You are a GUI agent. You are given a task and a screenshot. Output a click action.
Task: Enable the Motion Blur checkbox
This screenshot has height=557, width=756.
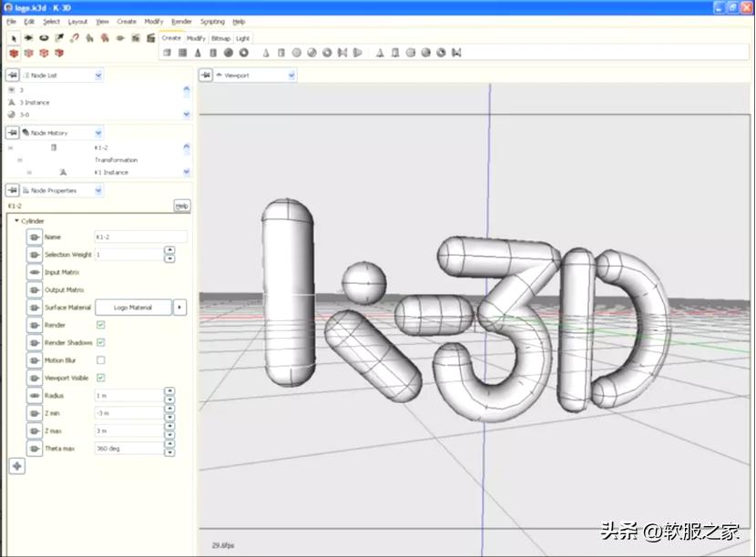click(100, 360)
